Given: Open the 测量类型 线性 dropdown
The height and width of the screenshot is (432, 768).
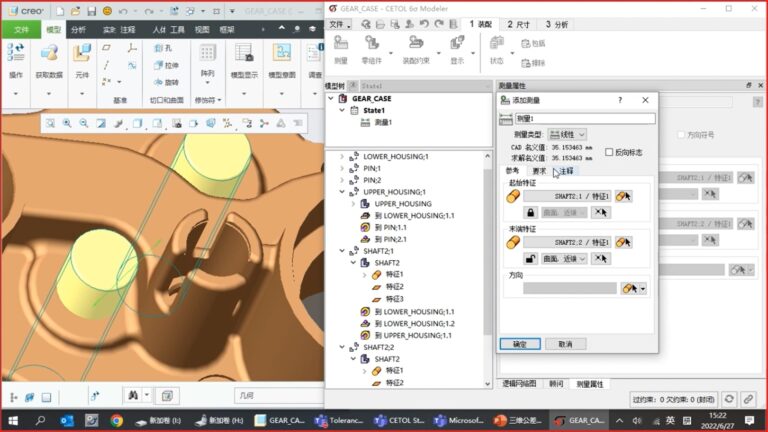Looking at the screenshot, I should click(x=567, y=134).
